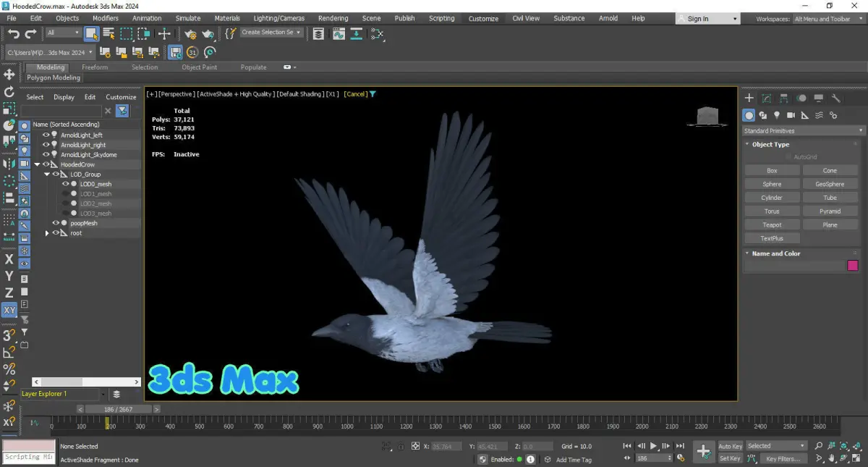Hide ArnoldLight_left using its eye icon
The image size is (868, 467).
coord(46,135)
